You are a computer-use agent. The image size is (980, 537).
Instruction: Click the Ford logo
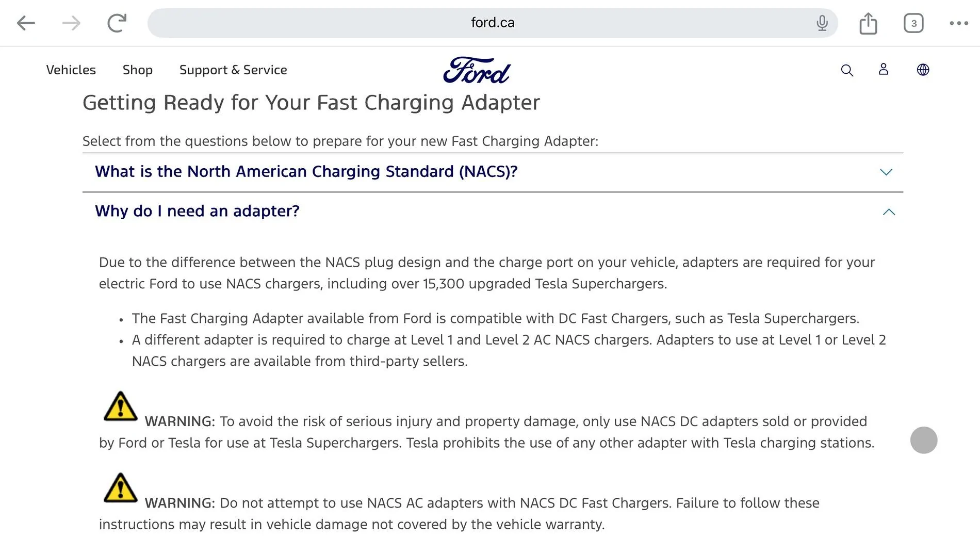[x=477, y=70]
